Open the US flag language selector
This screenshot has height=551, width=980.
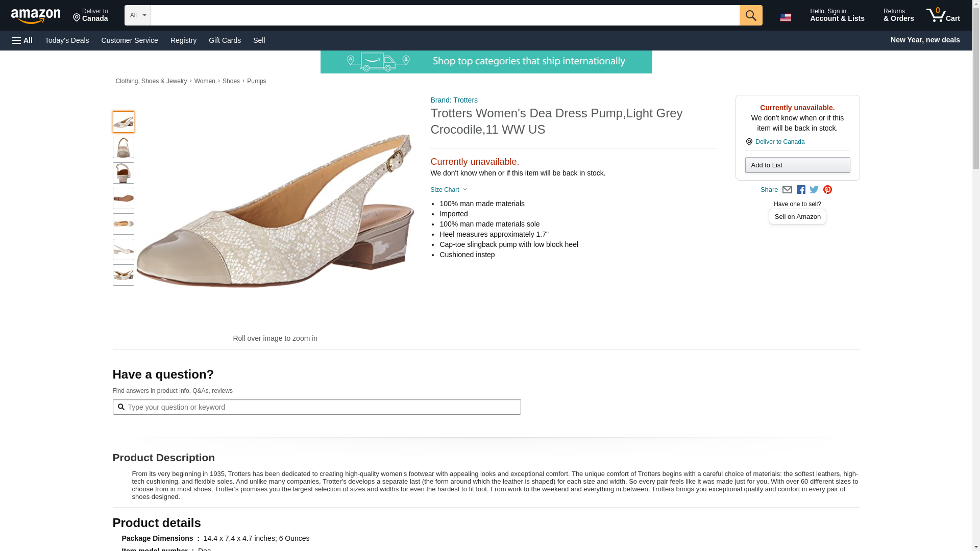click(786, 17)
